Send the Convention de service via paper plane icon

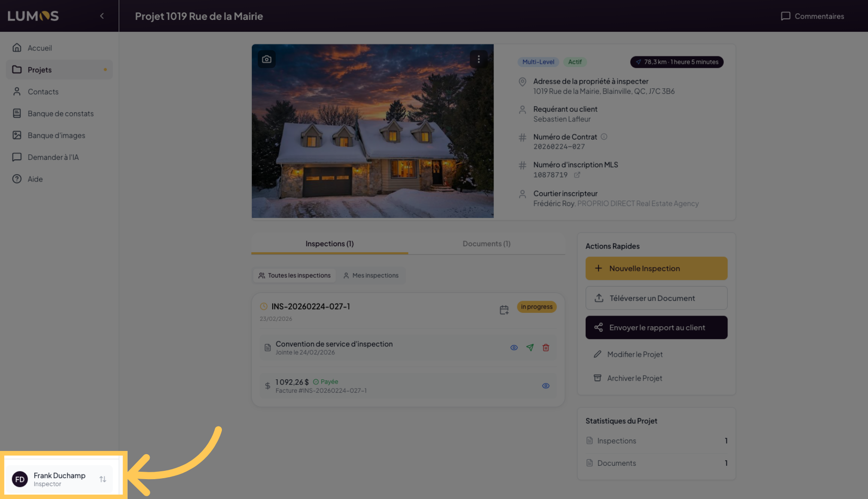click(530, 347)
